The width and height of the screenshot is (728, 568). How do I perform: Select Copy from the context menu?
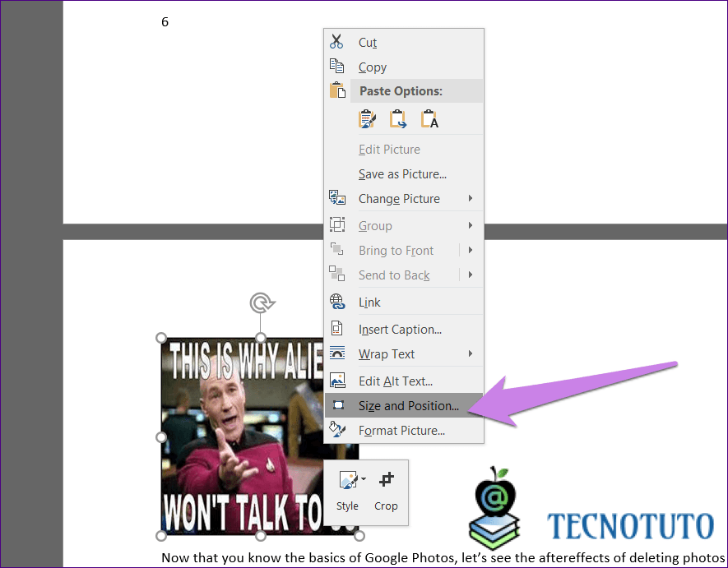(403, 67)
